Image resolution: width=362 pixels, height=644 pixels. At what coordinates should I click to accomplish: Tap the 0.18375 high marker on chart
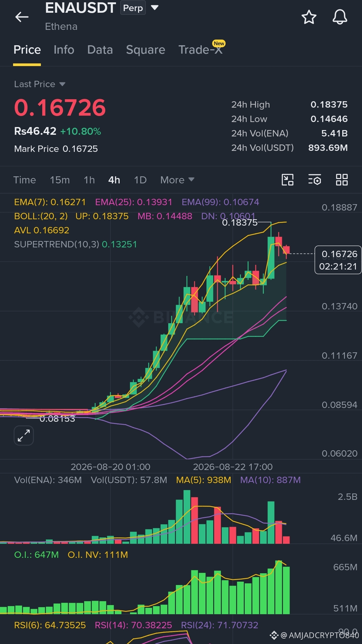[x=240, y=223]
